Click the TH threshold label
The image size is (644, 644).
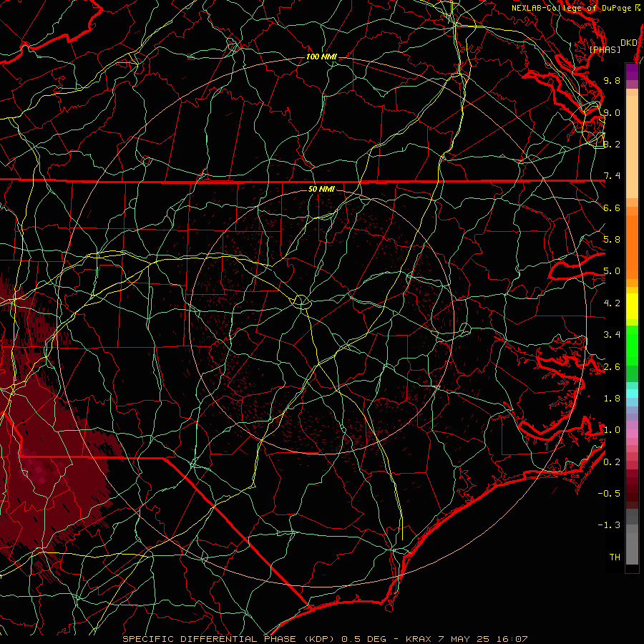tap(615, 557)
